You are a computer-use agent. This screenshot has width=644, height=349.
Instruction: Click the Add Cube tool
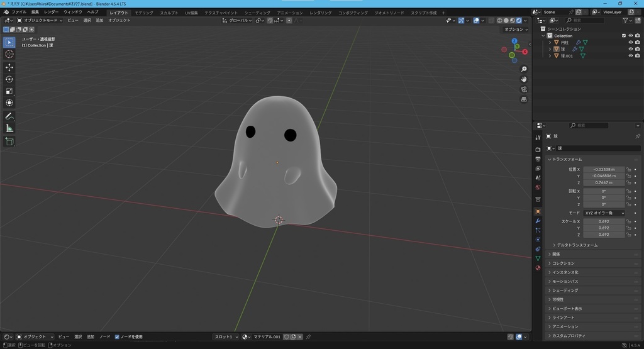point(9,141)
